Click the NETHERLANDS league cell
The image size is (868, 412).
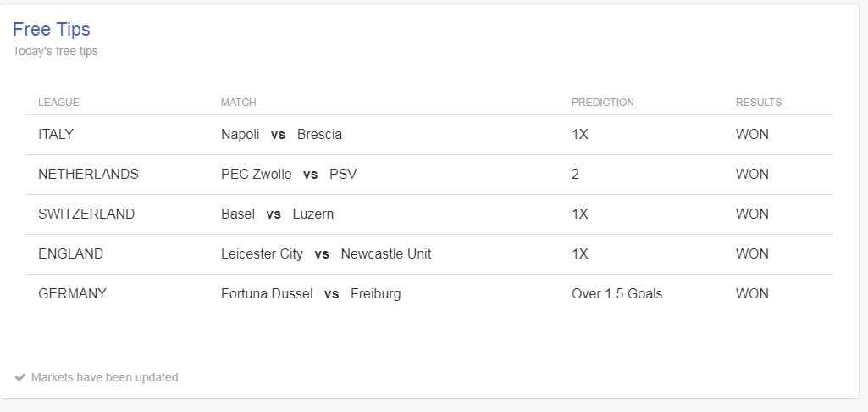tap(89, 175)
